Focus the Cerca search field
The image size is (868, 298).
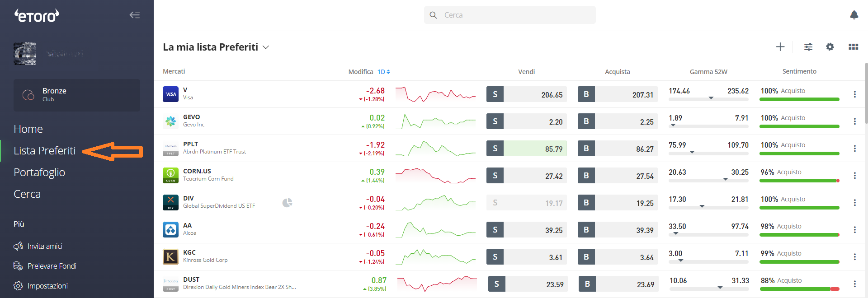(x=510, y=15)
